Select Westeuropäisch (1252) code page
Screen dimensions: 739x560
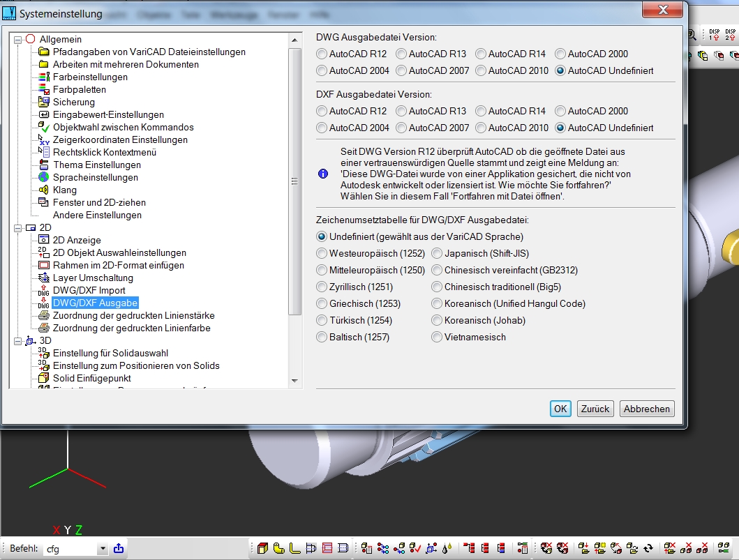point(371,253)
